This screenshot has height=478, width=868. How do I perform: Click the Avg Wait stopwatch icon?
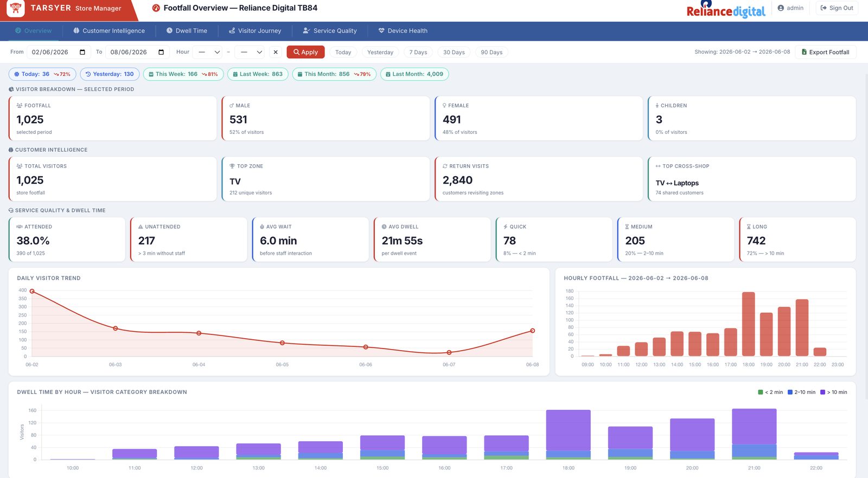click(x=262, y=227)
